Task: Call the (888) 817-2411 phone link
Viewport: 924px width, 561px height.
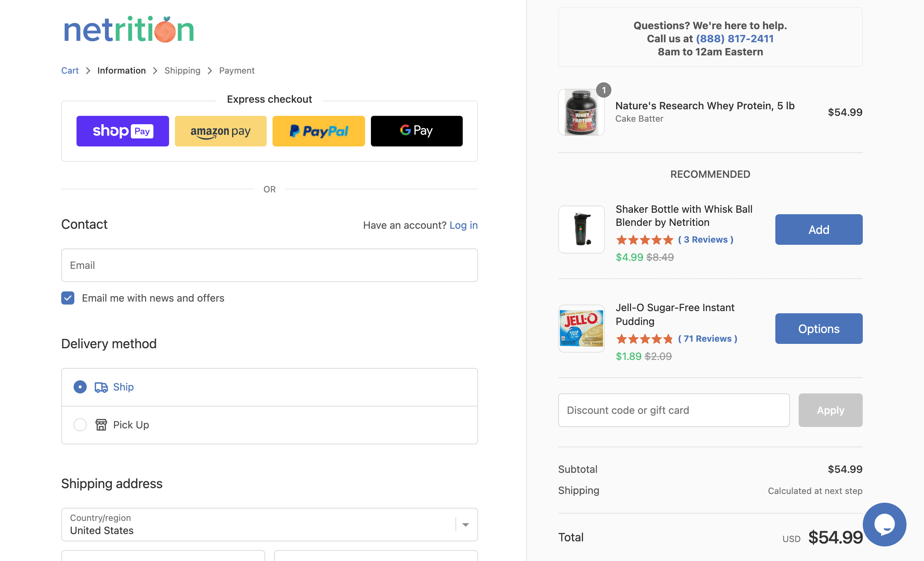Action: pyautogui.click(x=734, y=39)
